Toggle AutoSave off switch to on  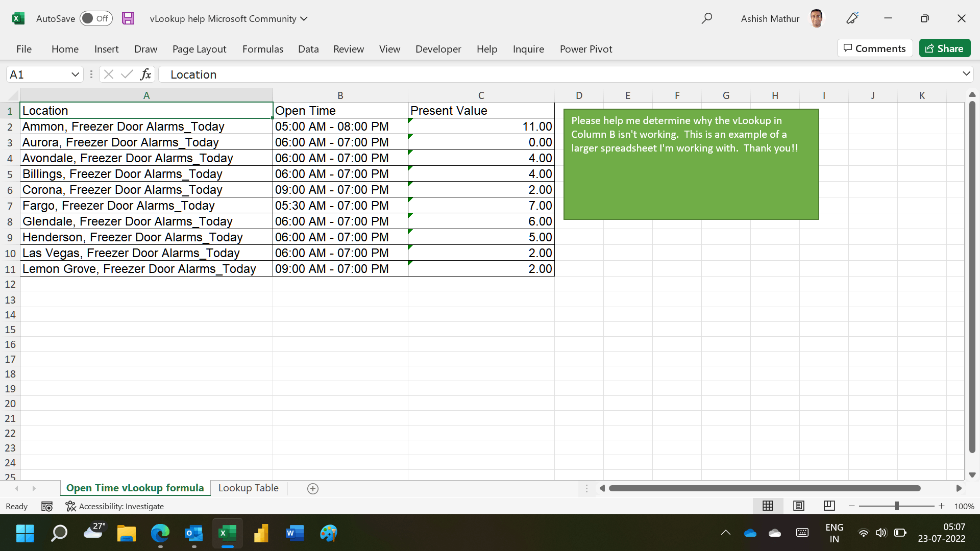(x=96, y=18)
